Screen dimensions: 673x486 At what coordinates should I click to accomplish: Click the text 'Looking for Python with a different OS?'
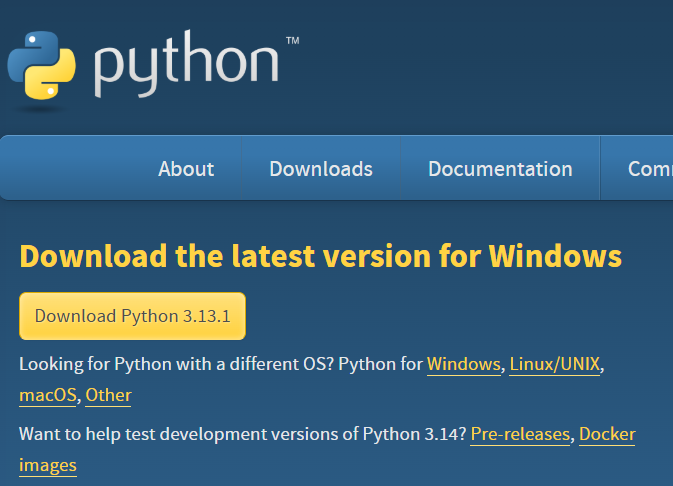176,364
